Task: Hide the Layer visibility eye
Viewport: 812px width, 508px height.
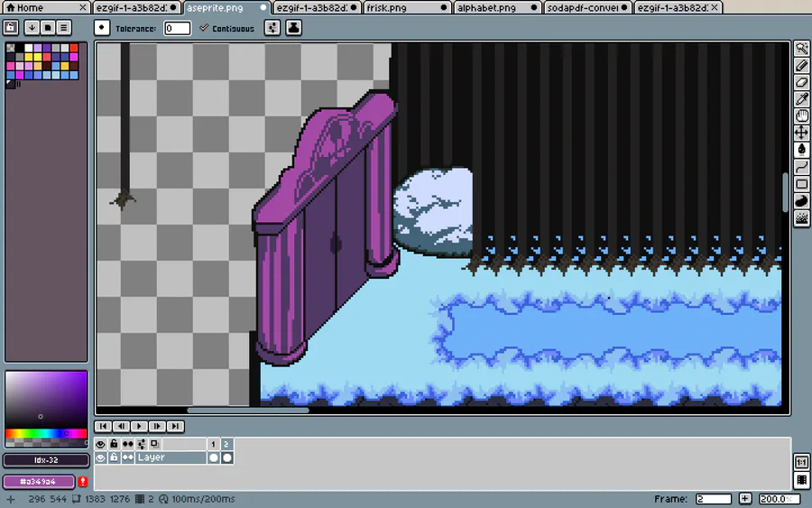Action: (x=100, y=457)
